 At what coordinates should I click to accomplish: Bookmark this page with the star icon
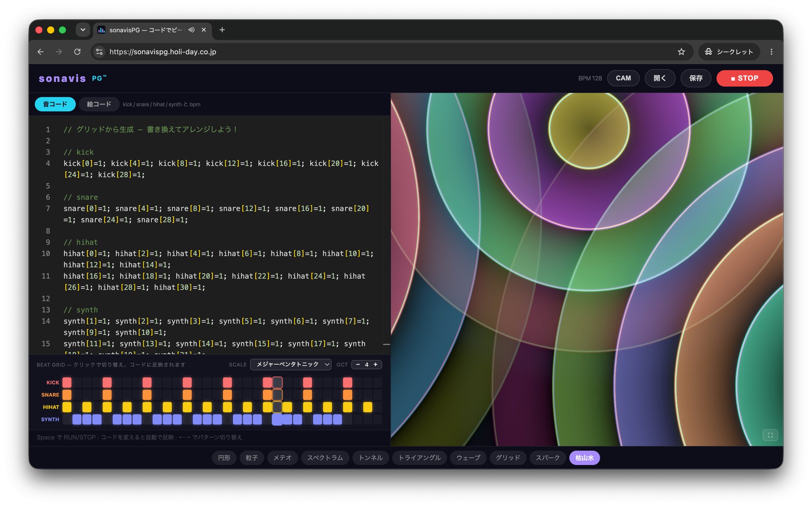[x=681, y=52]
